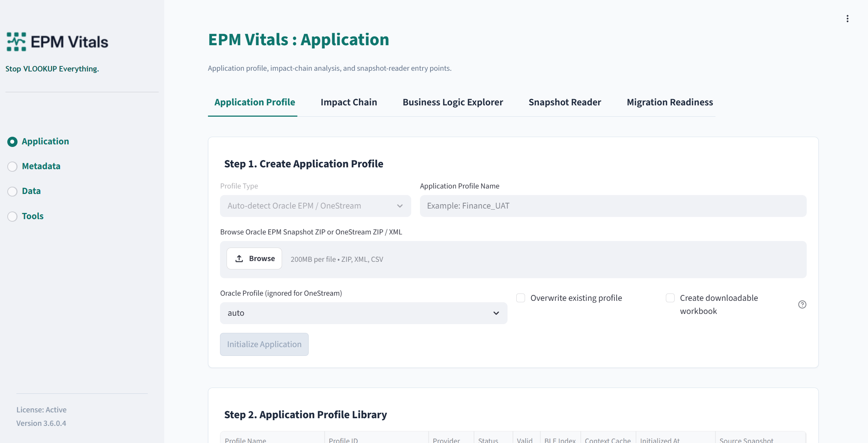The height and width of the screenshot is (443, 868).
Task: Click the EPM Vitals logo
Action: pyautogui.click(x=57, y=42)
